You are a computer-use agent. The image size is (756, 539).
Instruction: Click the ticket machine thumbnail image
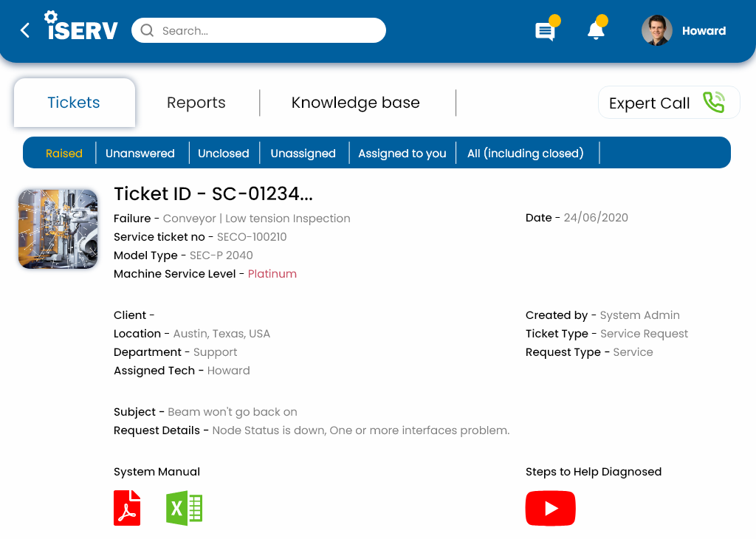click(x=58, y=229)
